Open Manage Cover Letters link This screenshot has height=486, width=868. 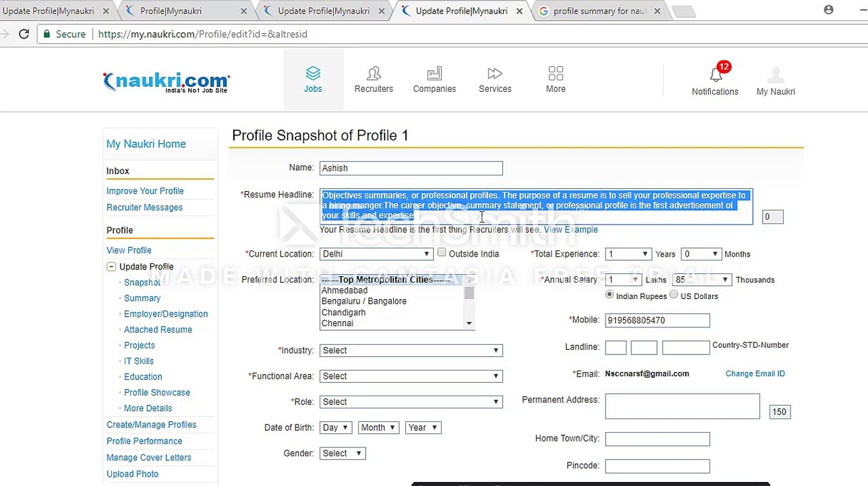click(x=149, y=458)
